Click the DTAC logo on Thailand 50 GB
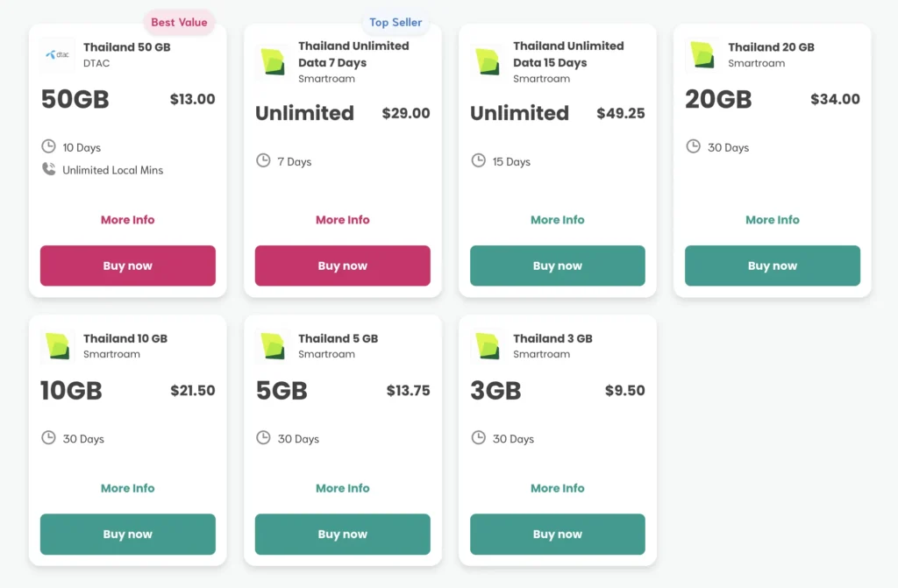 point(58,54)
